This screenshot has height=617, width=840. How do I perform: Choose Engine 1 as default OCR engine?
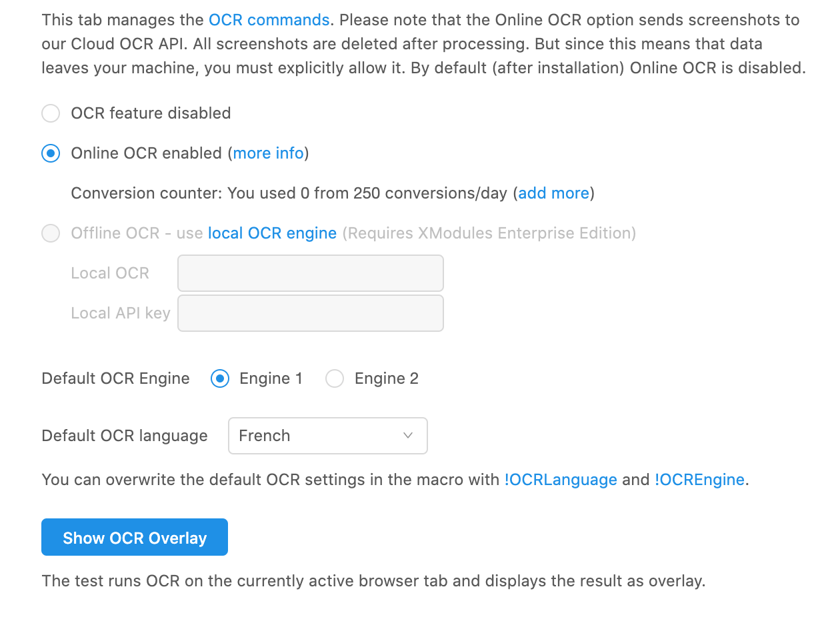coord(220,378)
